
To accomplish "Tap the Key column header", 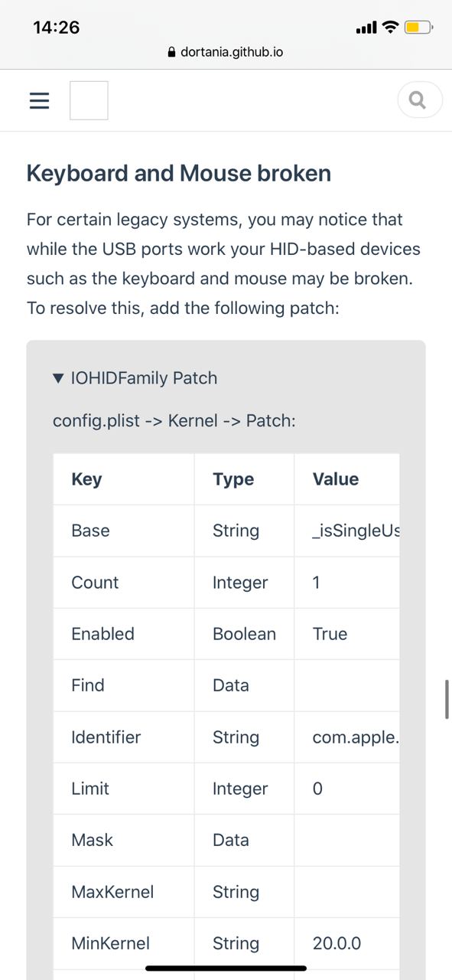I will coord(86,479).
